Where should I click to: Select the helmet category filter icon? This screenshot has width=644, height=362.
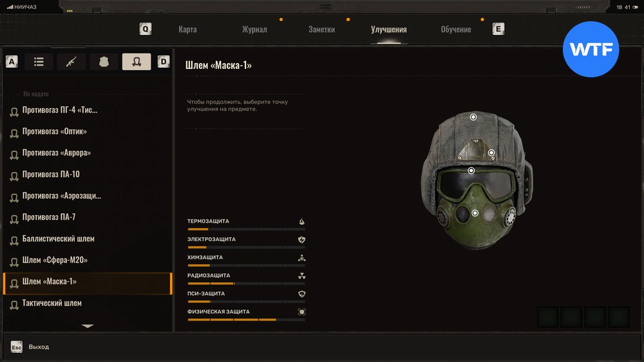click(x=137, y=62)
